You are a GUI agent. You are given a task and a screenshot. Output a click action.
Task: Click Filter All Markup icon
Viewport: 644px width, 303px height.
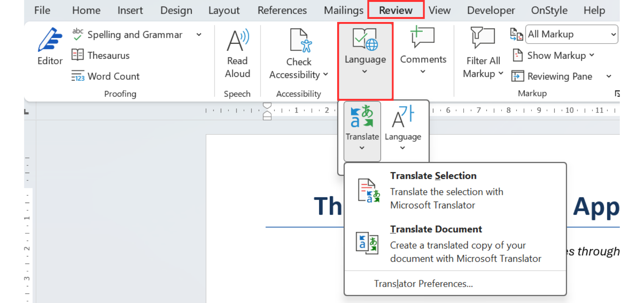click(483, 37)
